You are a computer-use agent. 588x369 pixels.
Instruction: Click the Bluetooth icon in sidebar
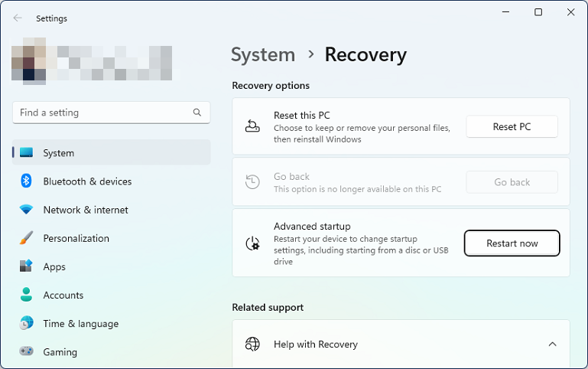[x=26, y=181]
